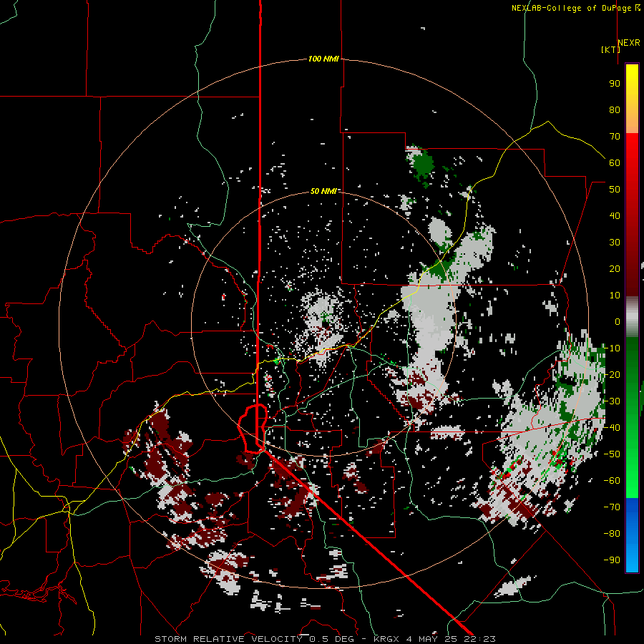The height and width of the screenshot is (644, 644).
Task: Click the gray near-zero segment of color bar
Action: [x=632, y=316]
